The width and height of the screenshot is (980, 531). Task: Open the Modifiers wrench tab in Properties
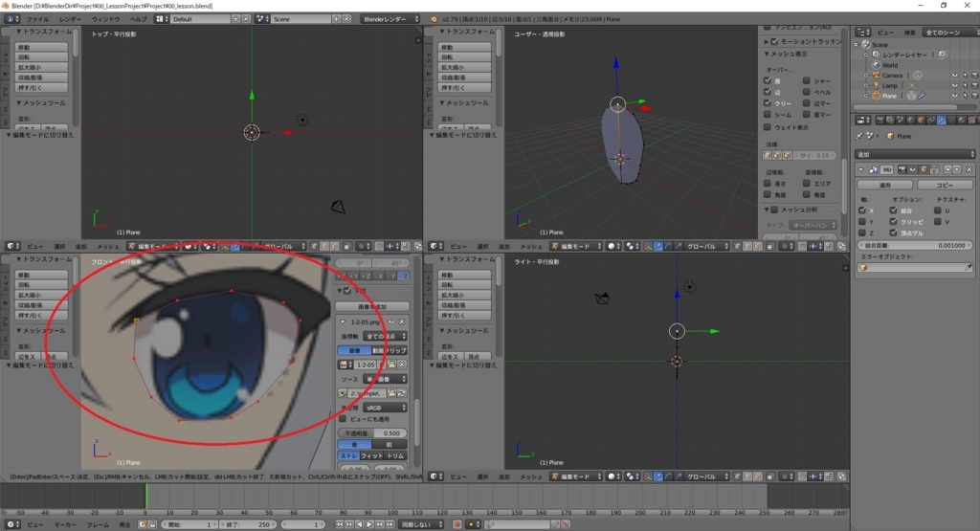coord(942,120)
